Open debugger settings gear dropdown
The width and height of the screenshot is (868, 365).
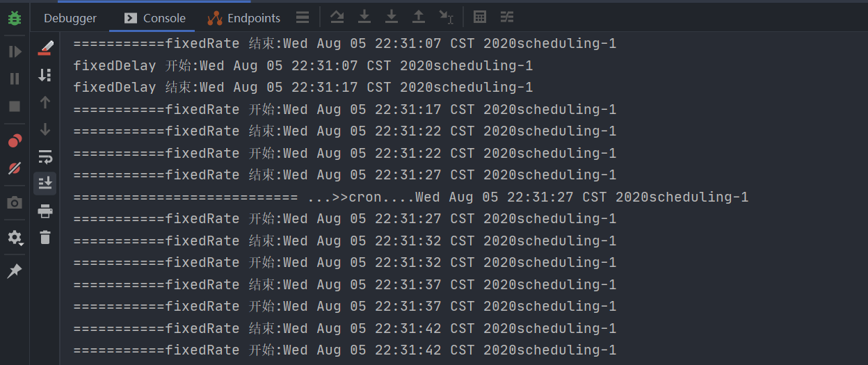15,238
